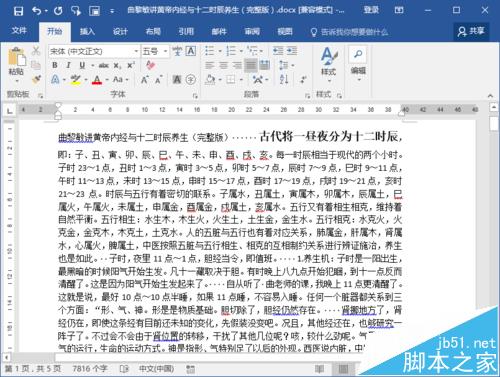Image resolution: width=500 pixels, height=377 pixels.
Task: Decrease font size with shrink font
Action: tap(158, 80)
